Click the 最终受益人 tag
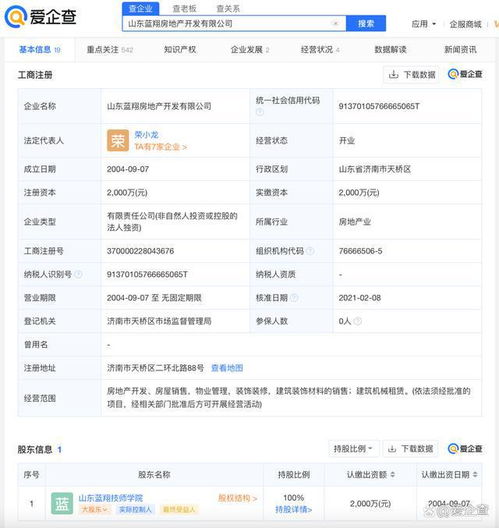This screenshot has width=499, height=528. tap(179, 509)
